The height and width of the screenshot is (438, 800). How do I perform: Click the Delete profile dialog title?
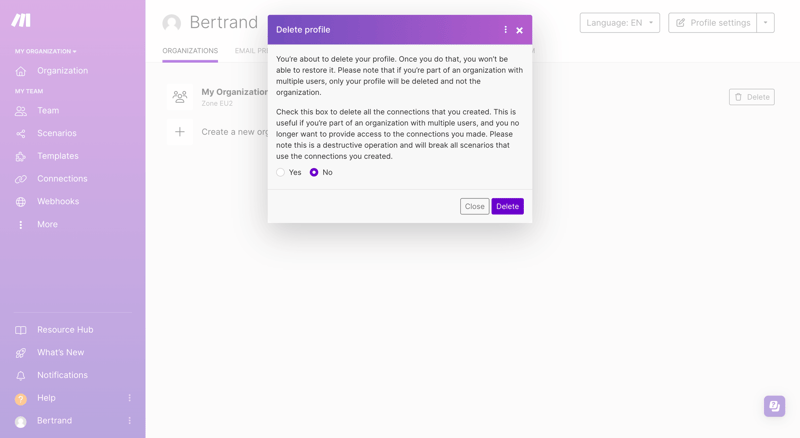(x=303, y=30)
